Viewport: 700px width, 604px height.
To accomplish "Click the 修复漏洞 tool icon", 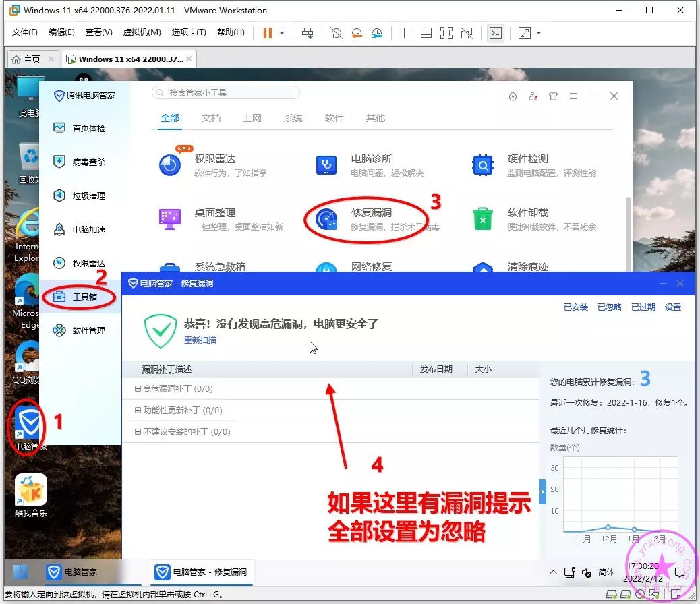I will (x=326, y=218).
